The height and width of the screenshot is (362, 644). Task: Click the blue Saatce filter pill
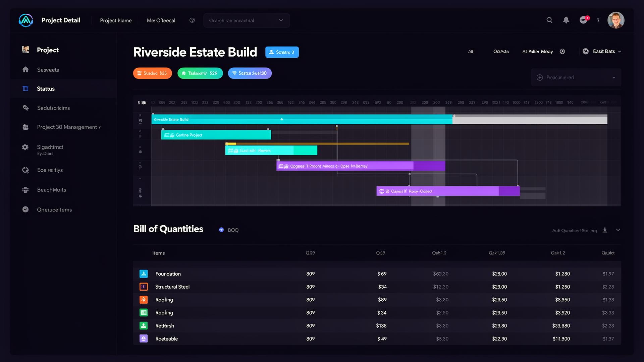click(250, 73)
